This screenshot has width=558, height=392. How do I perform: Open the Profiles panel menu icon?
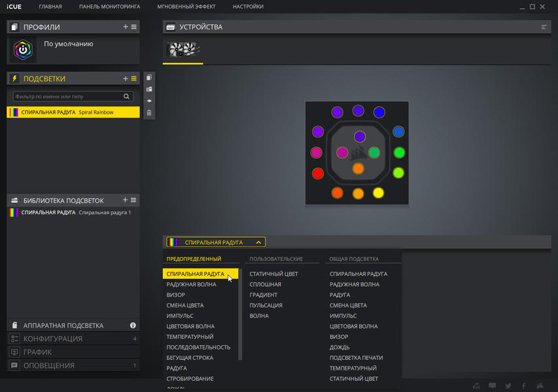pyautogui.click(x=134, y=27)
